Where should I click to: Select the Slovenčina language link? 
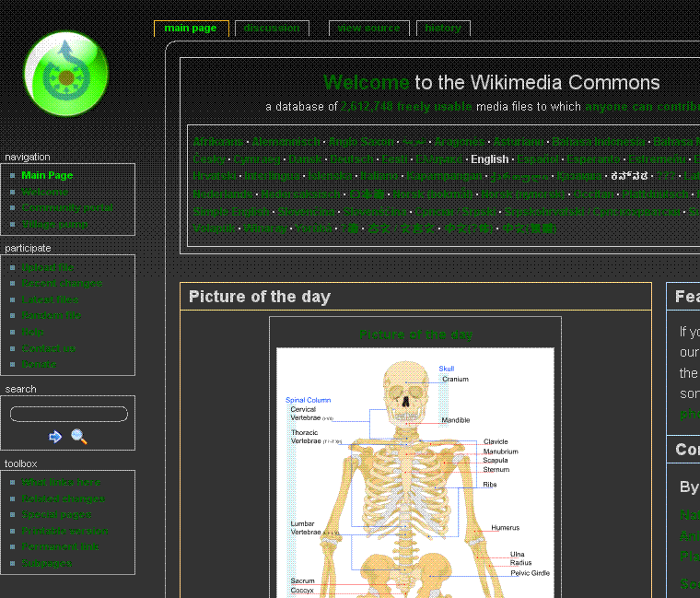coord(306,211)
